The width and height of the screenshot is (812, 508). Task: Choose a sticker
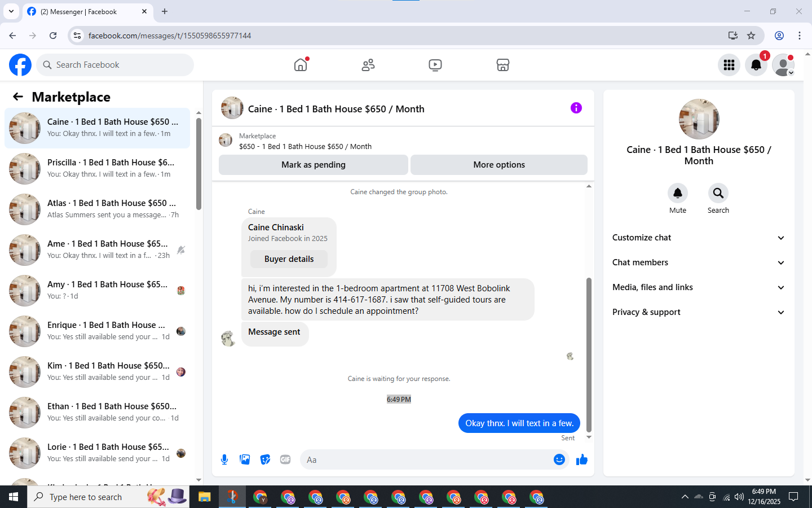pos(265,459)
